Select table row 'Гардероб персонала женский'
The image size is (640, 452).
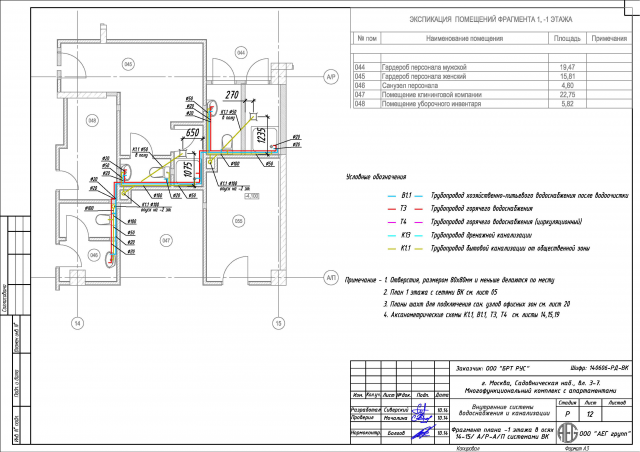point(493,76)
